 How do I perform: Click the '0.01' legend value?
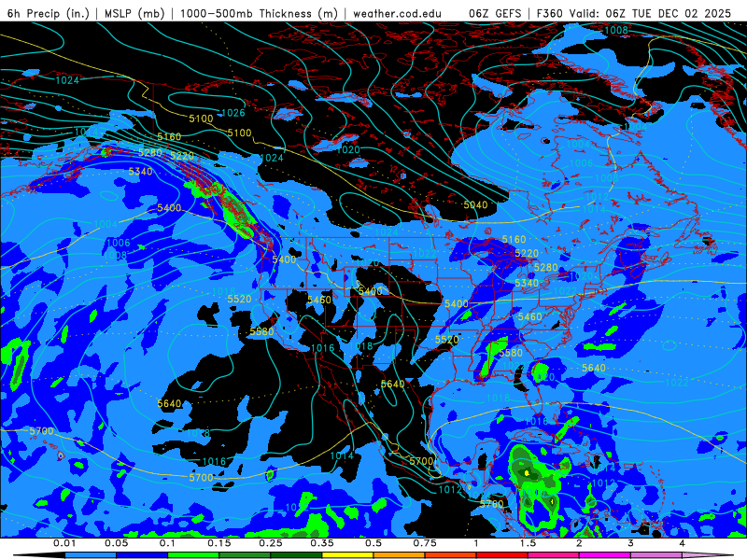[x=64, y=543]
